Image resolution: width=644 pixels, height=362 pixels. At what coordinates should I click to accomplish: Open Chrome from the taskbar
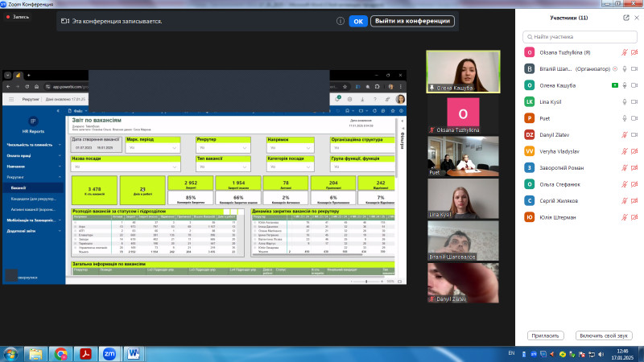click(x=60, y=352)
